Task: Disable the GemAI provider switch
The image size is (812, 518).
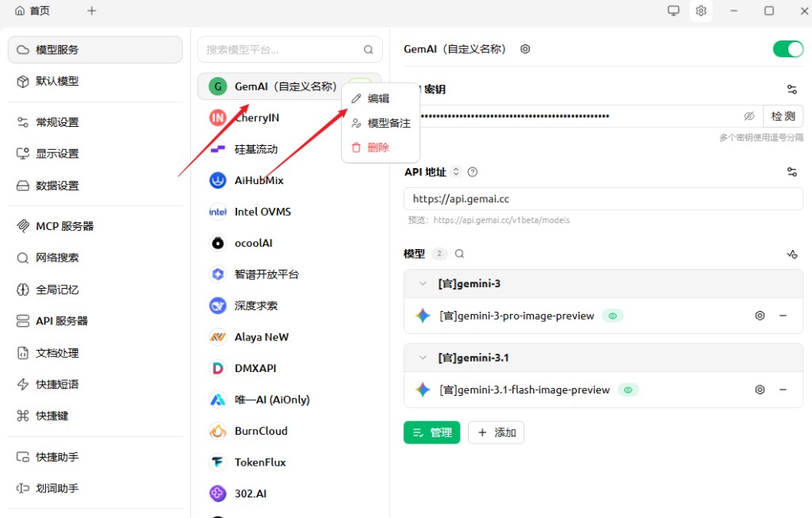Action: click(787, 48)
